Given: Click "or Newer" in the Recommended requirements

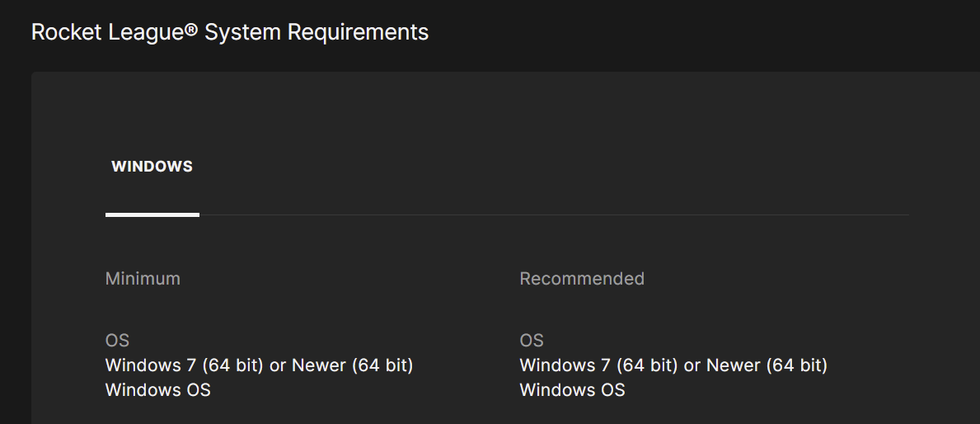Looking at the screenshot, I should click(723, 365).
